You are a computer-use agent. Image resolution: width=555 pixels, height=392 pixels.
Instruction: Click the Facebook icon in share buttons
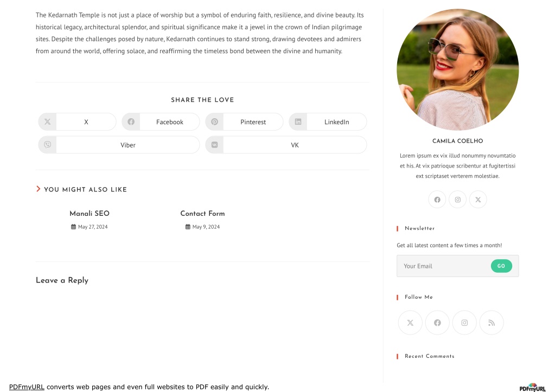tap(131, 121)
